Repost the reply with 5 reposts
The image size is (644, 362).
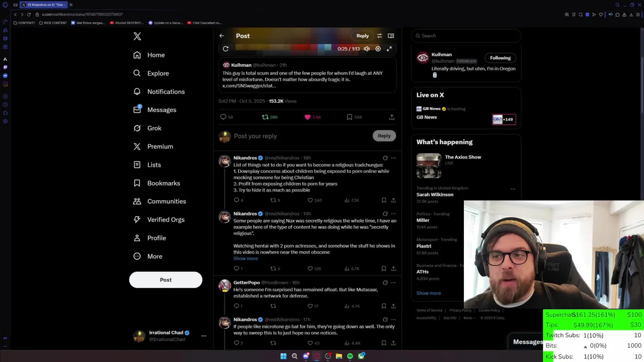[273, 268]
